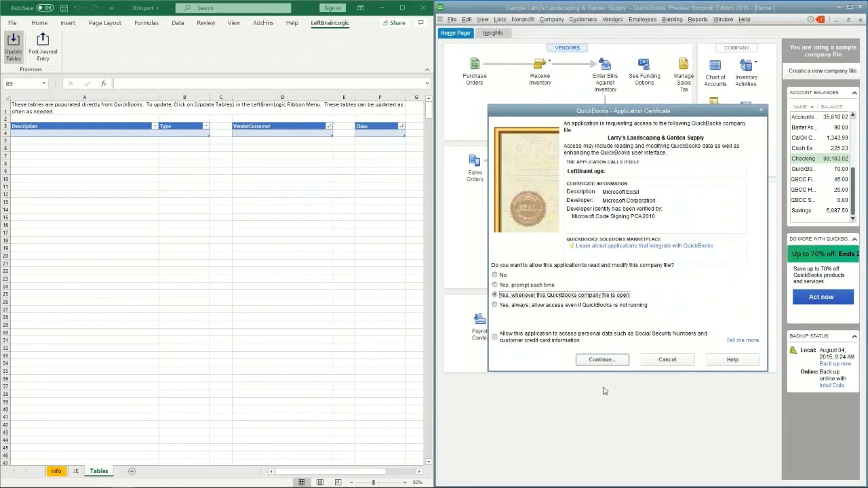
Task: Open the QuickBooks Vendors menu
Action: 612,19
